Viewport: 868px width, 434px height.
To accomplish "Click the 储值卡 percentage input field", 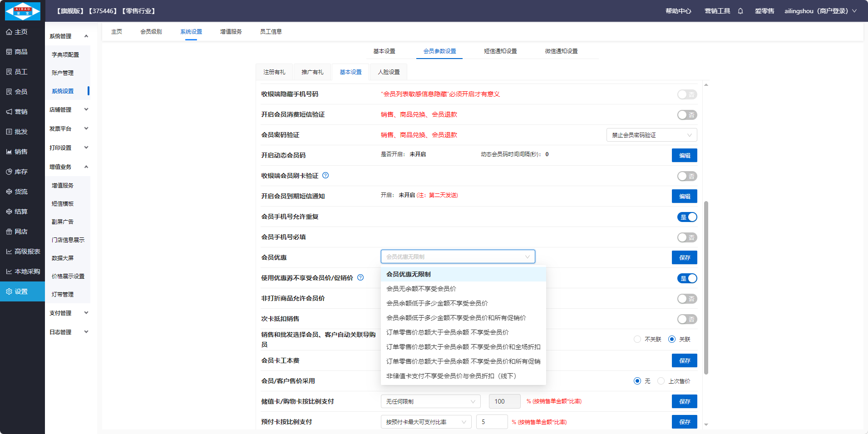I will pyautogui.click(x=504, y=401).
